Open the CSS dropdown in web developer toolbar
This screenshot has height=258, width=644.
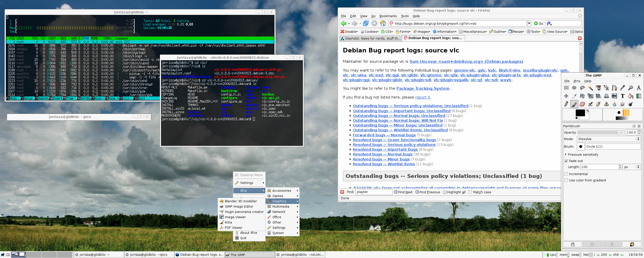pos(387,31)
